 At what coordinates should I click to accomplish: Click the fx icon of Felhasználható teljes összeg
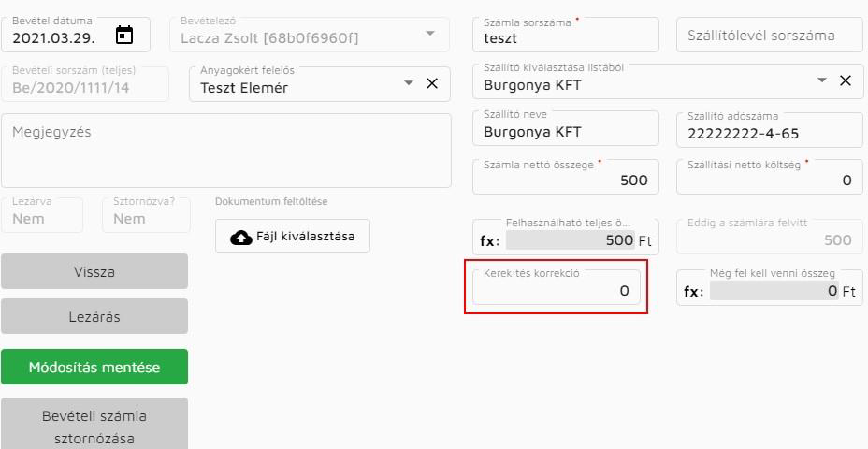490,240
